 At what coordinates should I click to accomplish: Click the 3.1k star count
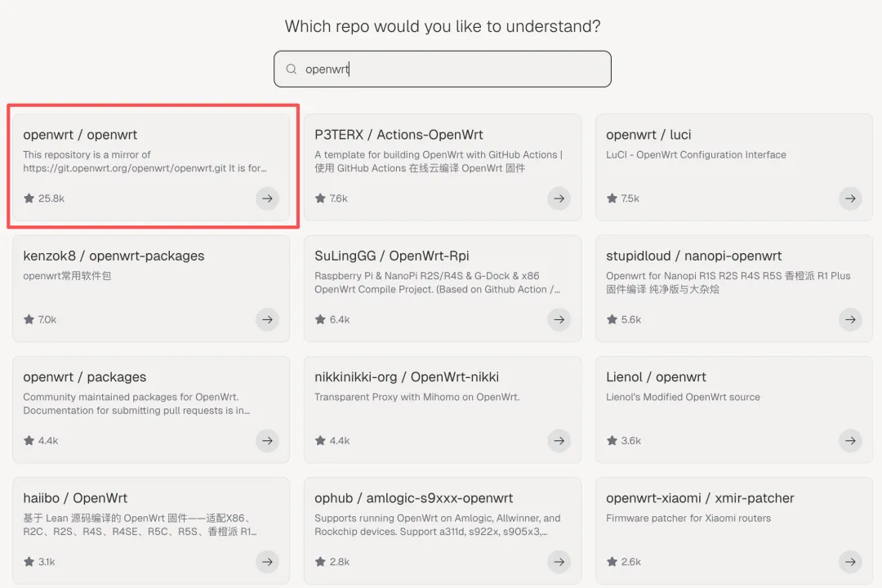coord(47,562)
